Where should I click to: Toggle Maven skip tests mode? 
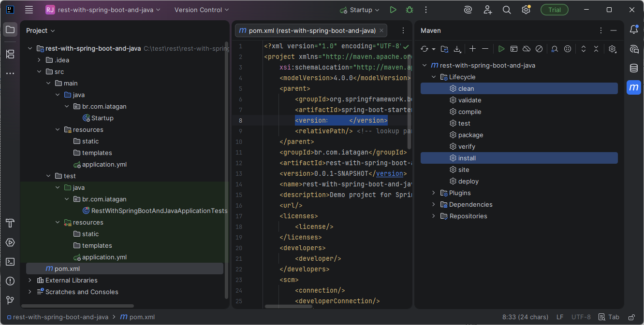click(x=539, y=49)
